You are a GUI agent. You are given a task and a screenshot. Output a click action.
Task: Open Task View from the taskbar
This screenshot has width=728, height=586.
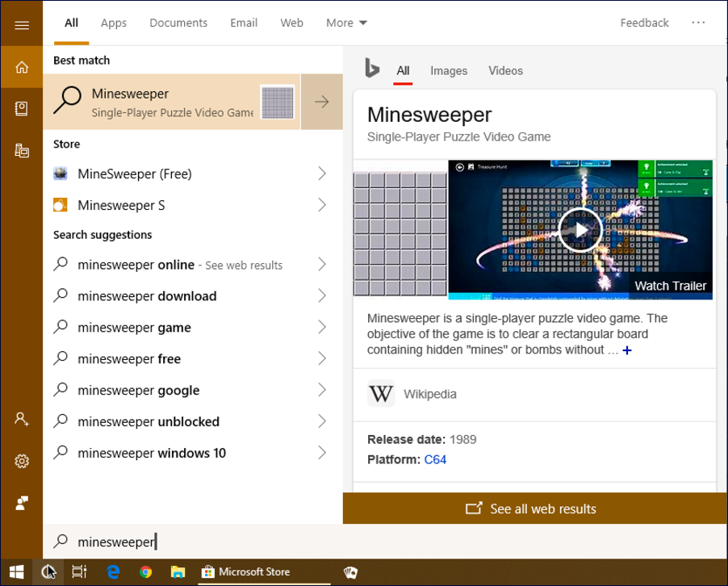[x=79, y=572]
